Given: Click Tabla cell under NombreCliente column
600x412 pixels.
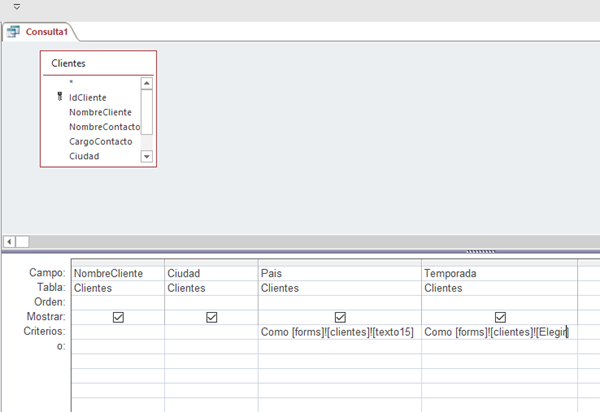Looking at the screenshot, I should [118, 288].
